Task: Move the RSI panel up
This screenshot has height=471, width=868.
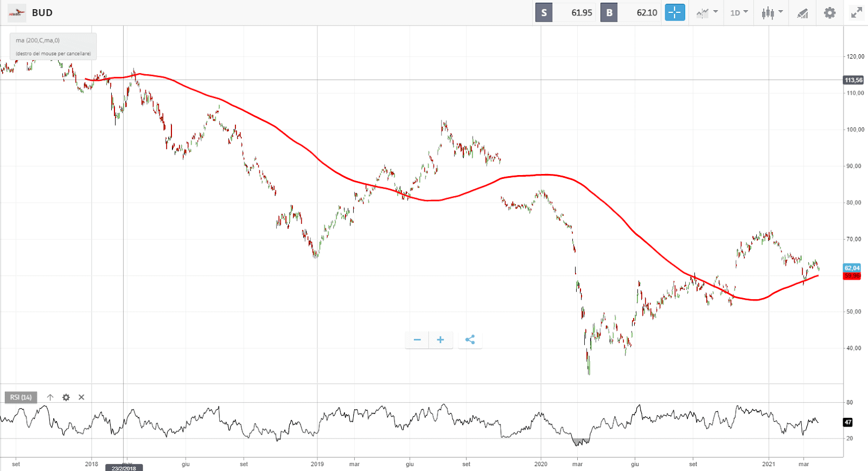Action: pos(50,397)
